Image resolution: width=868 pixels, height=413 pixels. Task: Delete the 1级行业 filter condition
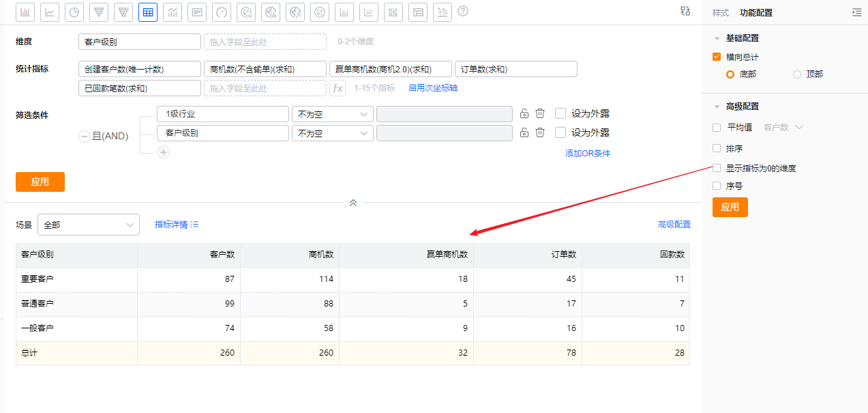[539, 113]
